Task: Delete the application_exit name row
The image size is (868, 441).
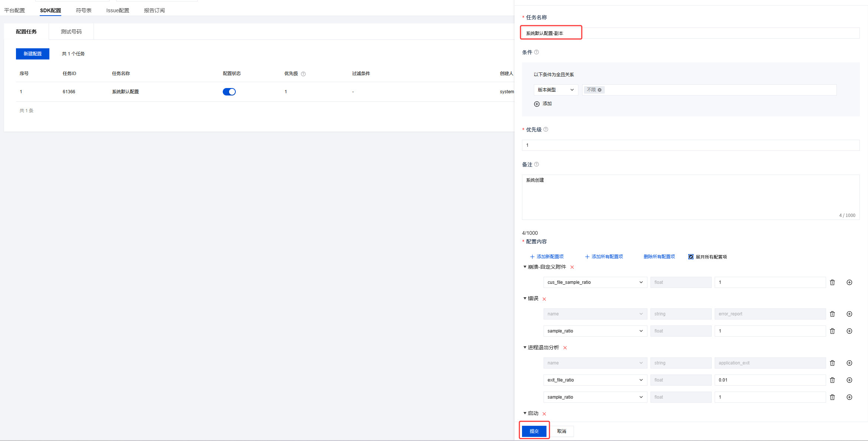Action: (832, 363)
